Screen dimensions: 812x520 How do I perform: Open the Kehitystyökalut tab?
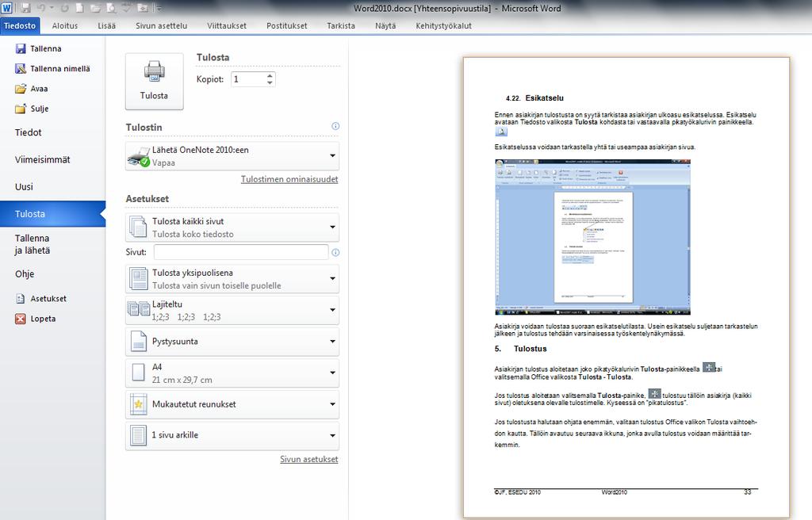444,25
